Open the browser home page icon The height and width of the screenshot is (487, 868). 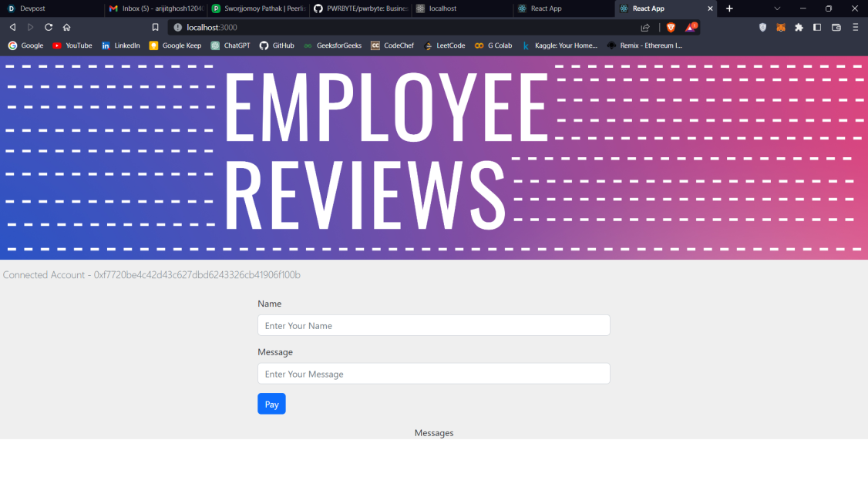pos(66,27)
